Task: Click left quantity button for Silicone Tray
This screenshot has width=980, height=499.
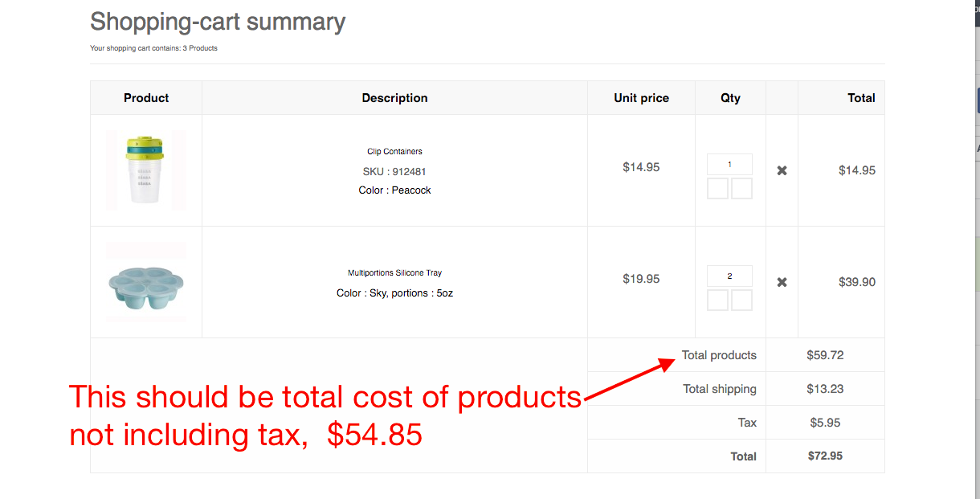Action: point(717,301)
